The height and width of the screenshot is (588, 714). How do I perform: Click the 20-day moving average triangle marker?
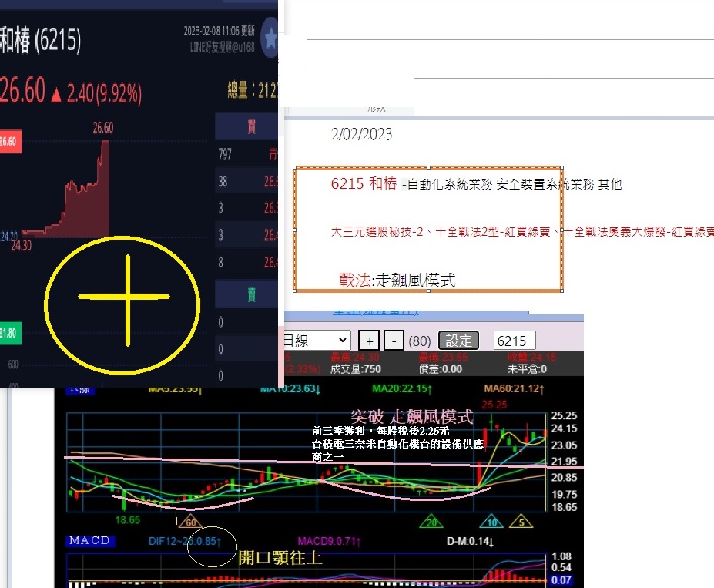pyautogui.click(x=431, y=522)
